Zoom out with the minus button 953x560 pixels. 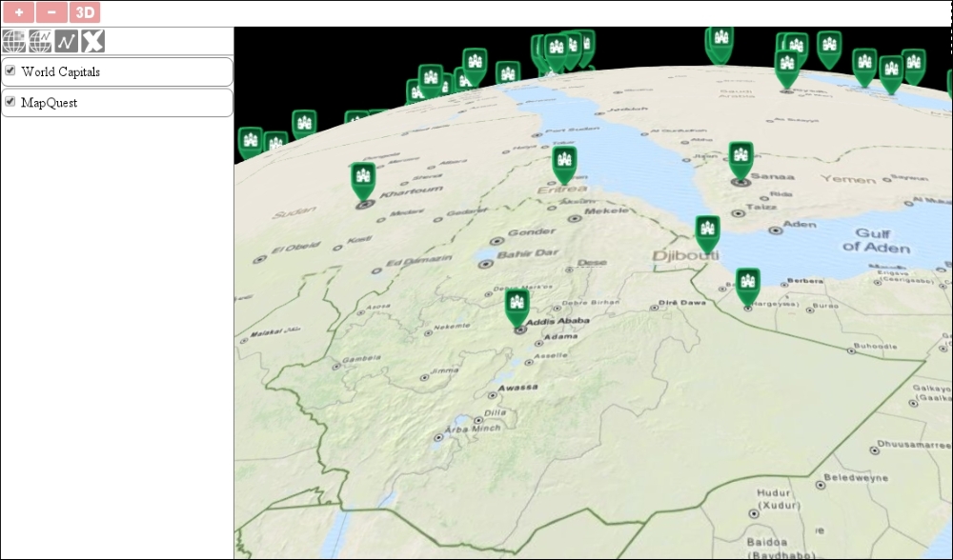tap(51, 12)
